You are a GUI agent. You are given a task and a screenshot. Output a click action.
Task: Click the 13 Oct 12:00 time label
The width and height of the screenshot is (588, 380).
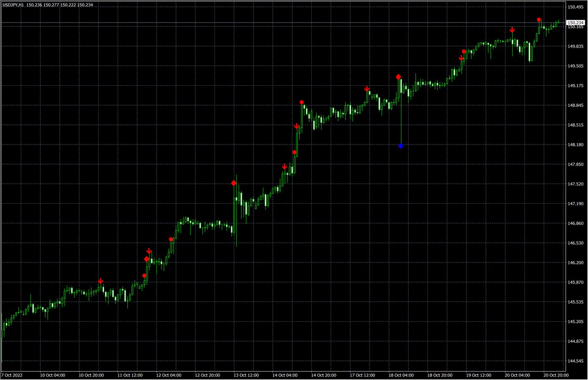(x=246, y=375)
